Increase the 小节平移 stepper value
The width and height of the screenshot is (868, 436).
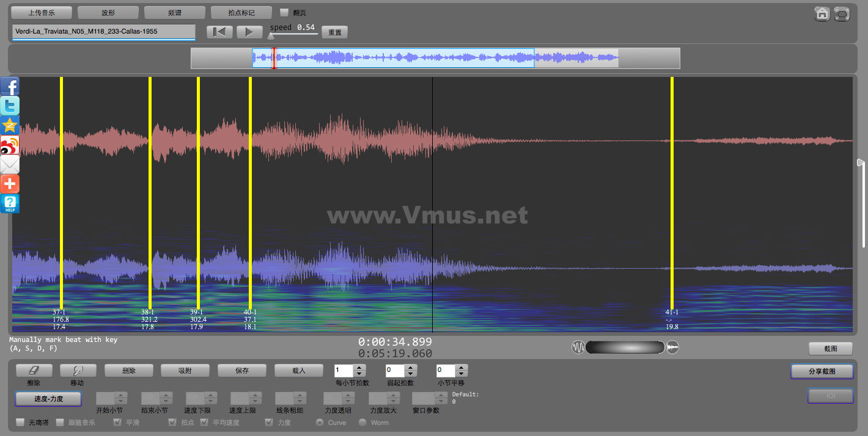pyautogui.click(x=461, y=368)
